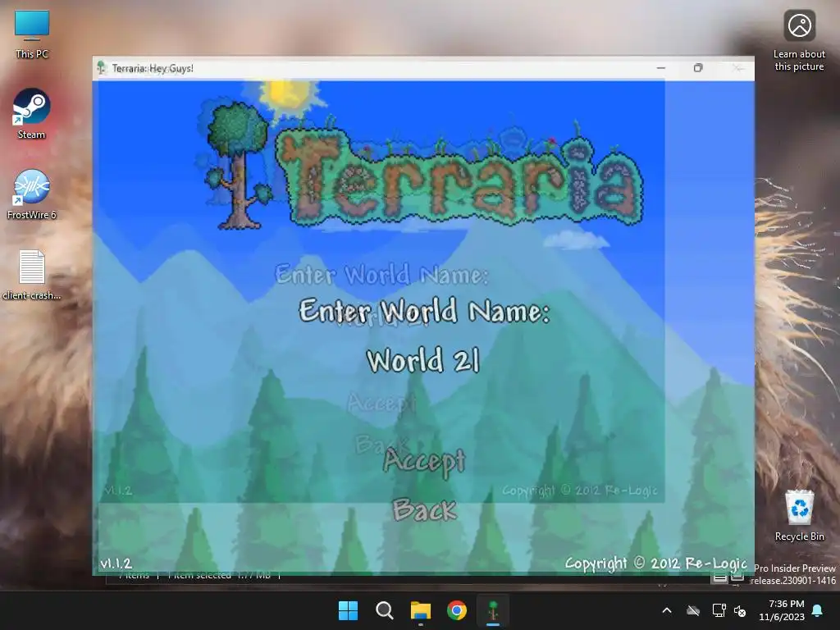Select the FrostWire 6 desktop shortcut
The height and width of the screenshot is (630, 840).
[x=32, y=194]
